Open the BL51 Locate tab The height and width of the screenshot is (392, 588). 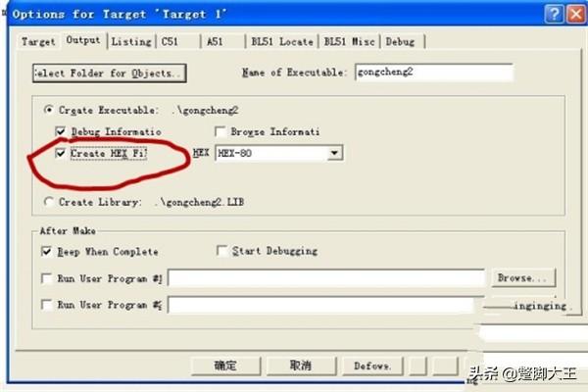[282, 41]
